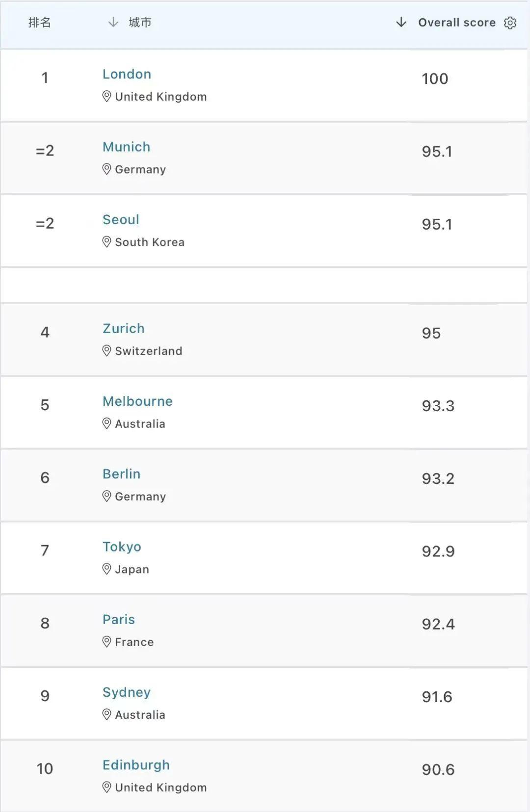Open the Overall score settings gear
530x812 pixels.
510,23
